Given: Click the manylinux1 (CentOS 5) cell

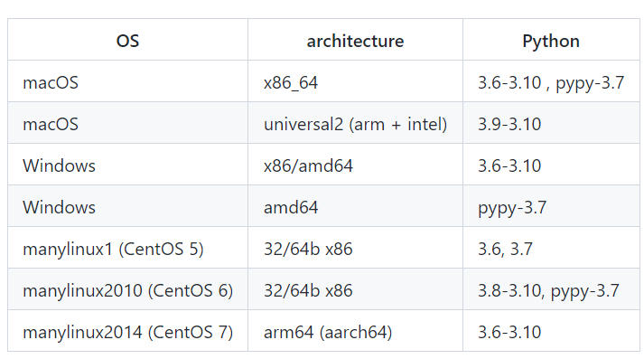Looking at the screenshot, I should click(127, 248).
